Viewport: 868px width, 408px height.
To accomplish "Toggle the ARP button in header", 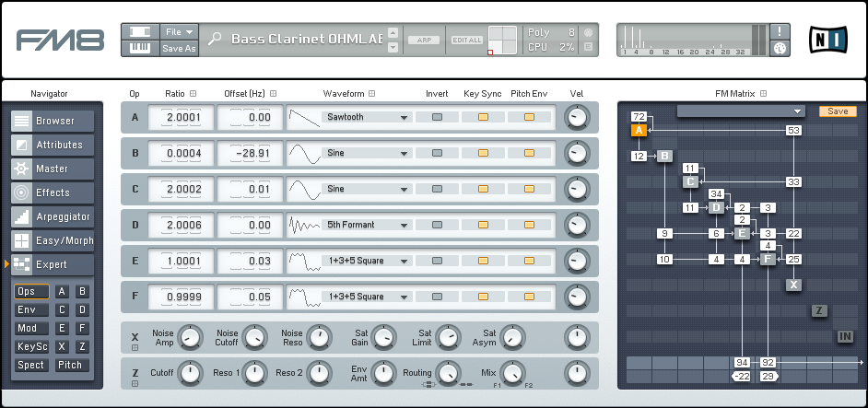I will click(424, 40).
